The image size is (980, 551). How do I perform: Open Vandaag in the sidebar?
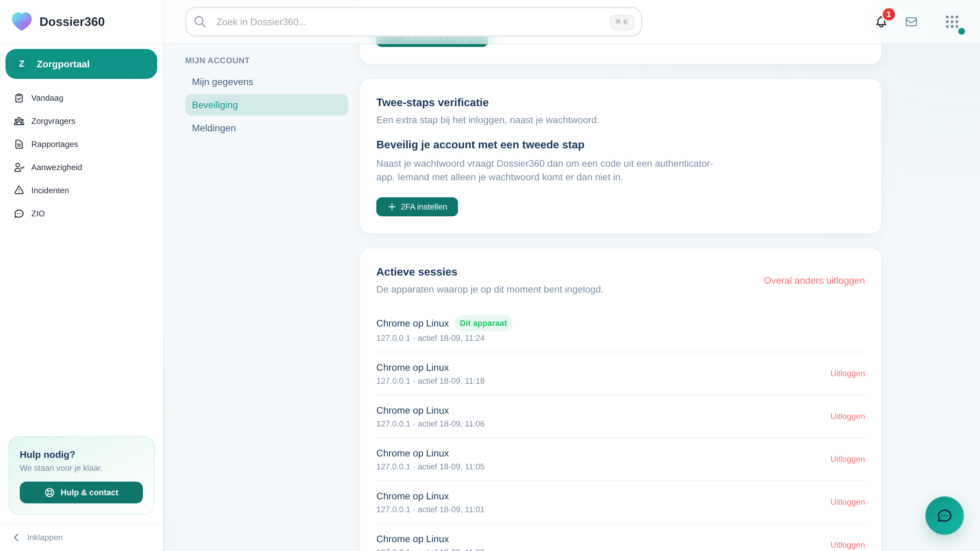click(81, 98)
